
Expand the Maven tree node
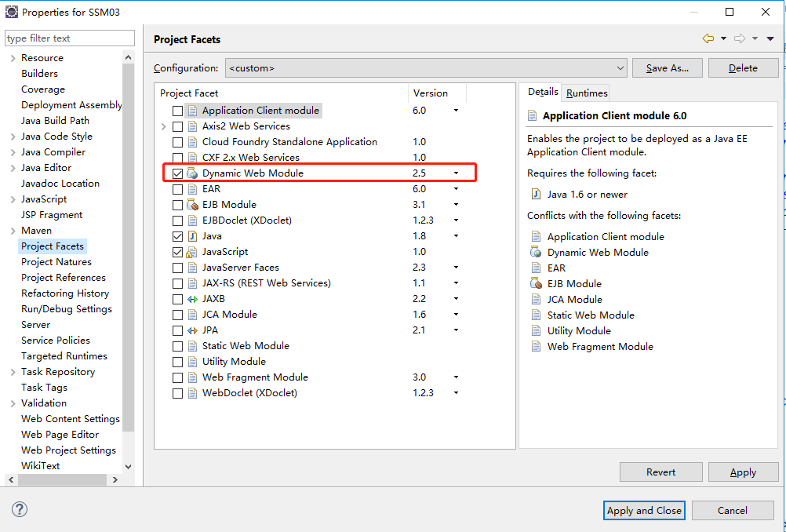click(13, 231)
